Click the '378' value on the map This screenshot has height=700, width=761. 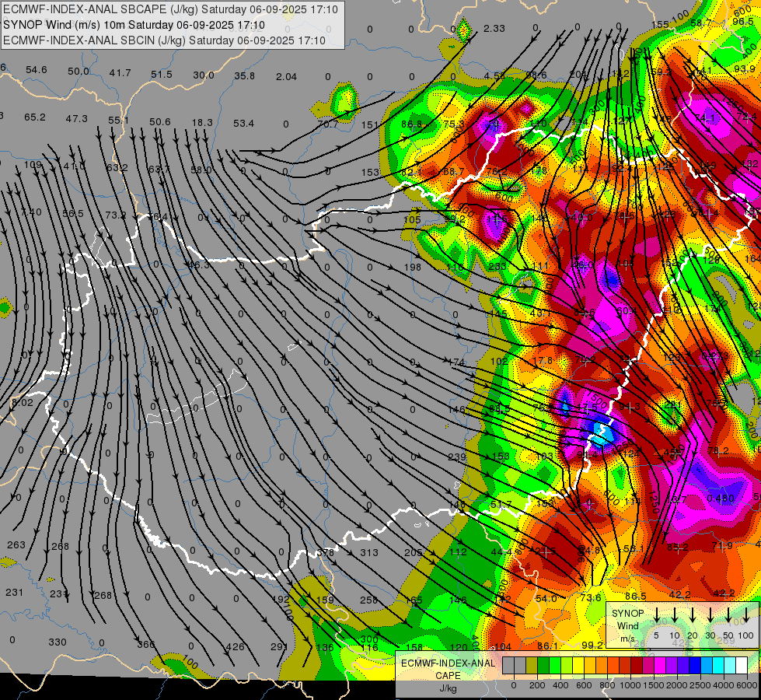(326, 552)
